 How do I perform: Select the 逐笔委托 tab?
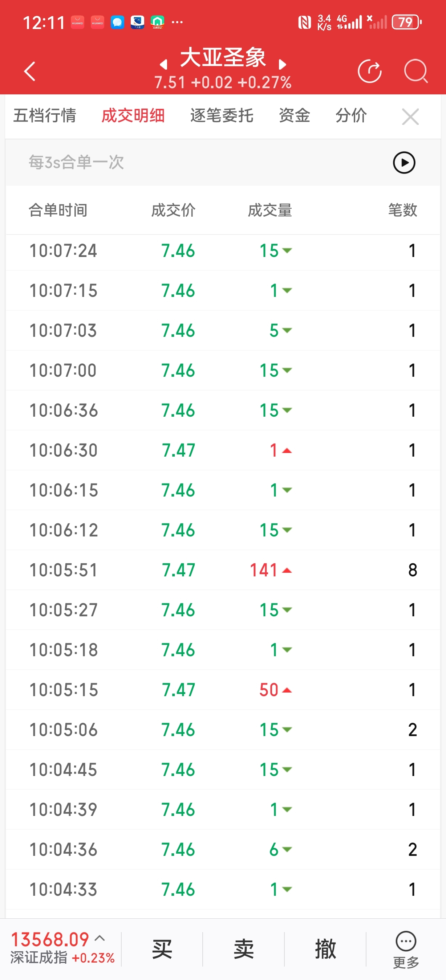[x=222, y=116]
